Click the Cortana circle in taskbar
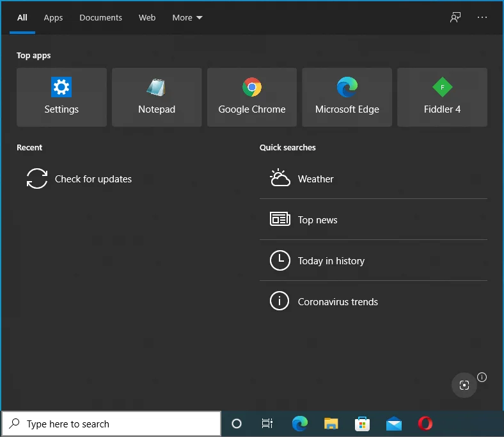 [x=237, y=424]
